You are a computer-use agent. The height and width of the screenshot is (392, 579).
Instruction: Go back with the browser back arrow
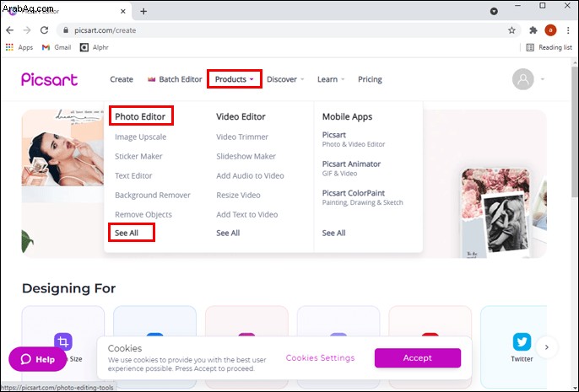[x=10, y=30]
